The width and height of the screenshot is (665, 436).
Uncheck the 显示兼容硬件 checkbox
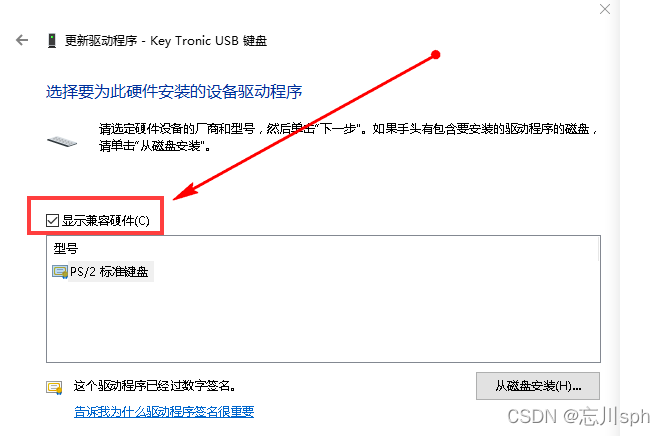pyautogui.click(x=52, y=221)
